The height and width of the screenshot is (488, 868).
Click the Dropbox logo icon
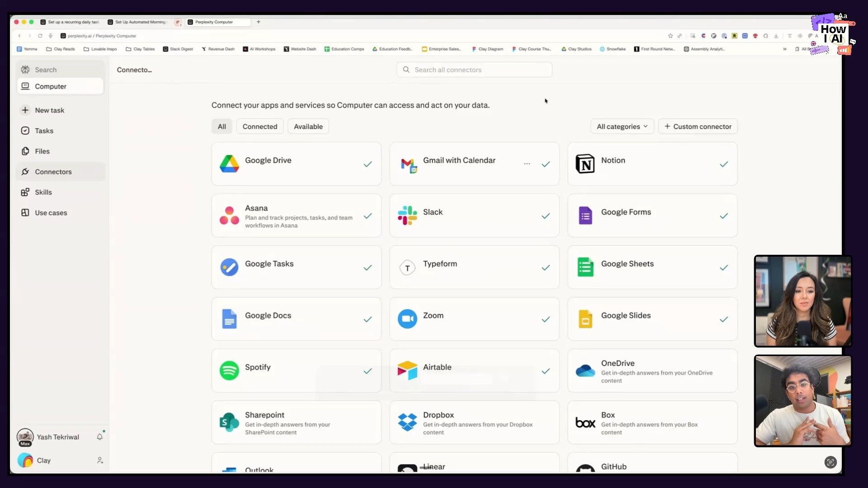click(407, 422)
